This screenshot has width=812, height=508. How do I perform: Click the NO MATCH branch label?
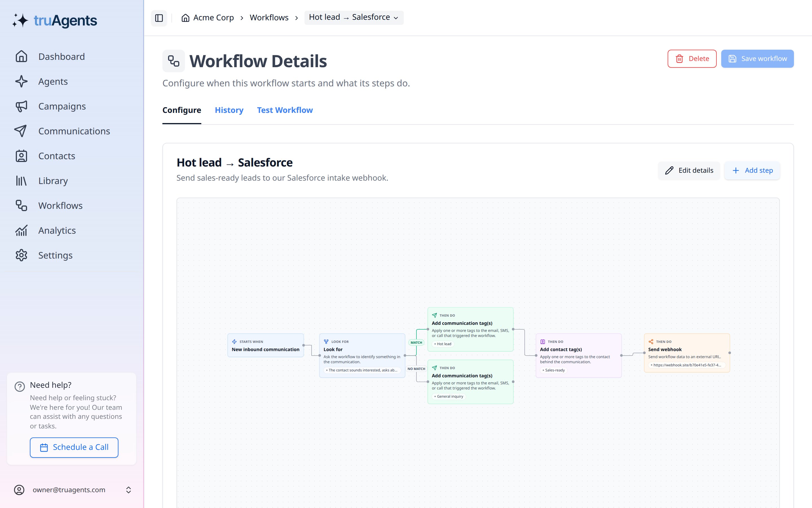tap(416, 369)
